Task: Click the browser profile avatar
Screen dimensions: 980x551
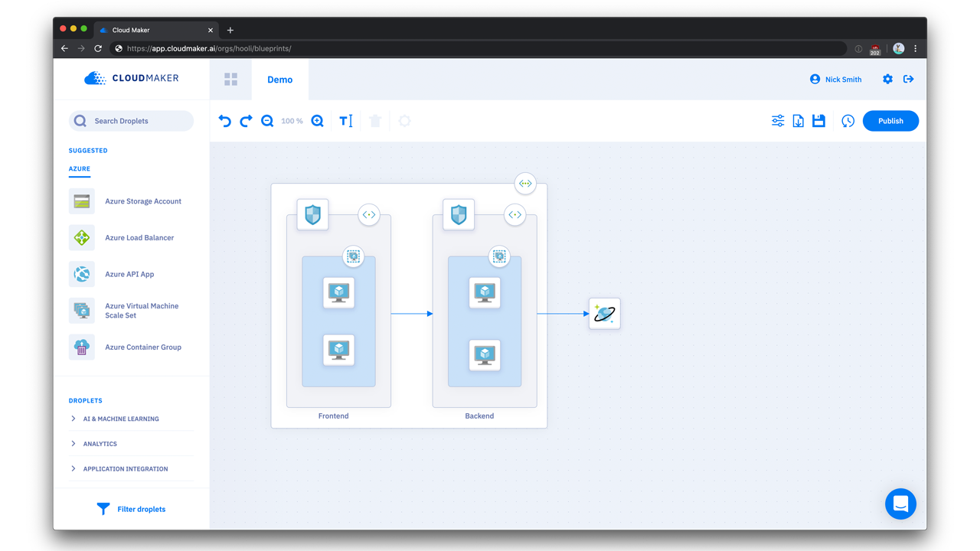Action: pyautogui.click(x=899, y=48)
